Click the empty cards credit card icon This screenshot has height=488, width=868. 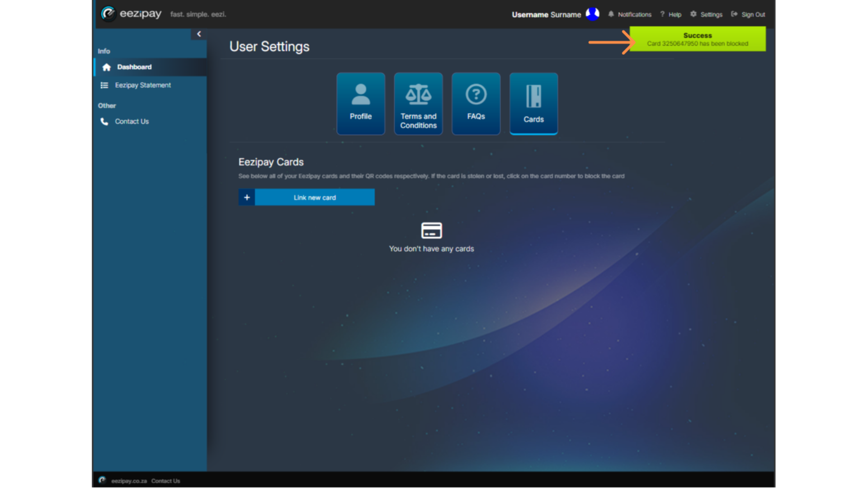tap(431, 230)
